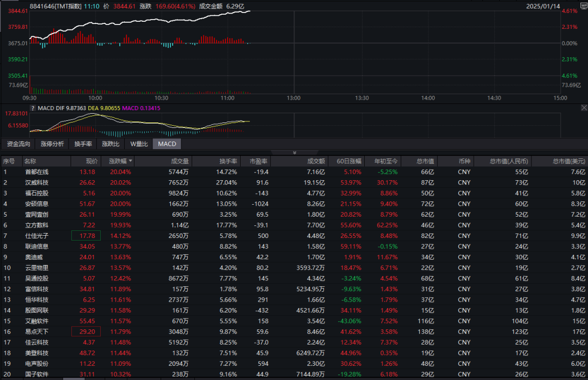The image size is (588, 380).
Task: Click the highlighted price 29.20 of 易点天下
Action: (87, 332)
